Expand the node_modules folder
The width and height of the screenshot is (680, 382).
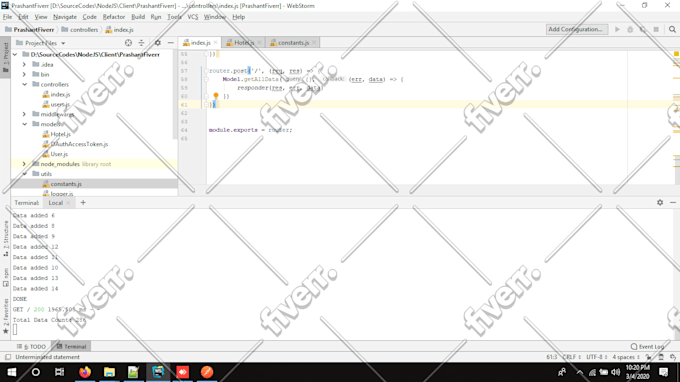tap(24, 164)
